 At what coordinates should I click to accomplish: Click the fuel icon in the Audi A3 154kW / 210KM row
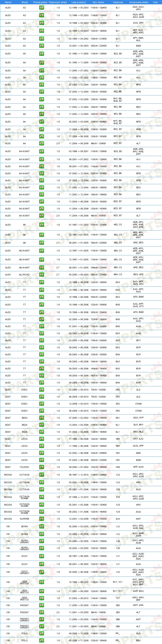click(x=42, y=39)
